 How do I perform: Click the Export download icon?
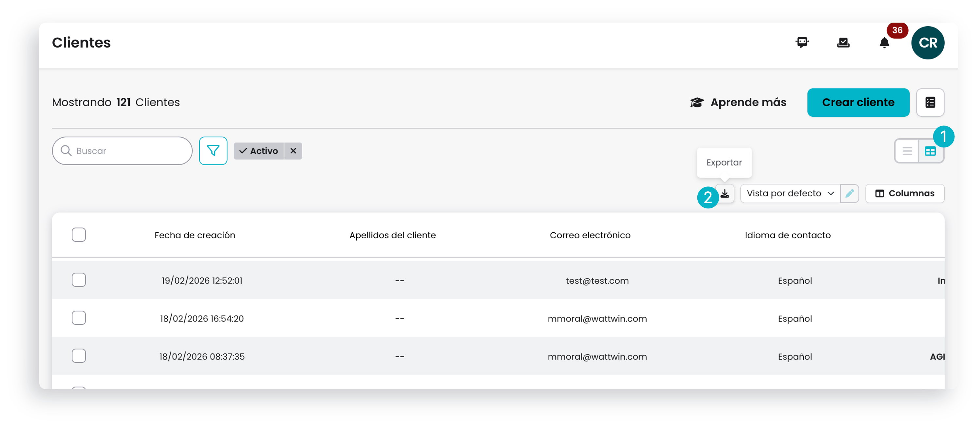pos(725,193)
